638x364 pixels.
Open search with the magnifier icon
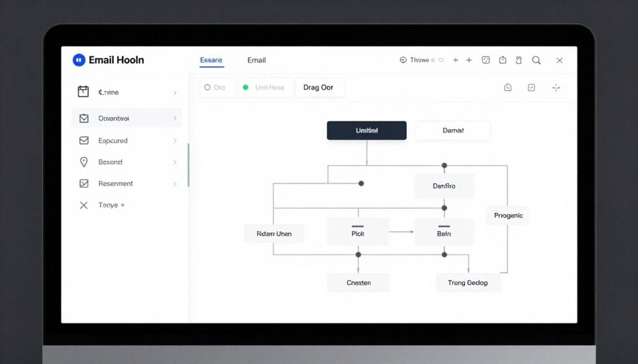(536, 60)
